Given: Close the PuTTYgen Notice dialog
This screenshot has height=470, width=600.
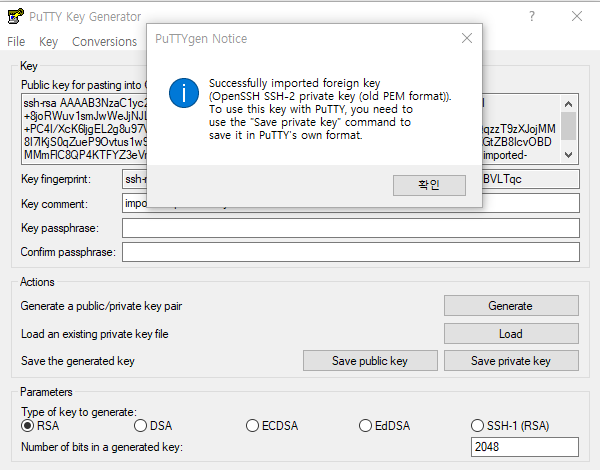Looking at the screenshot, I should pos(467,38).
